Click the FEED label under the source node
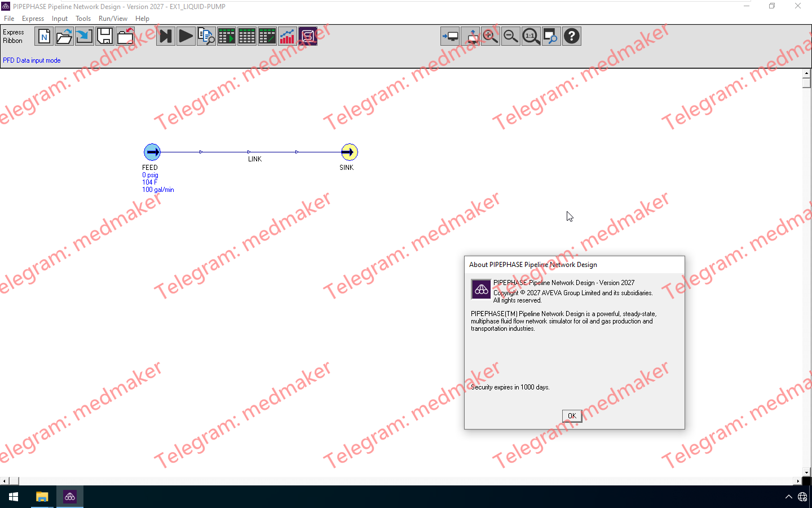 150,168
